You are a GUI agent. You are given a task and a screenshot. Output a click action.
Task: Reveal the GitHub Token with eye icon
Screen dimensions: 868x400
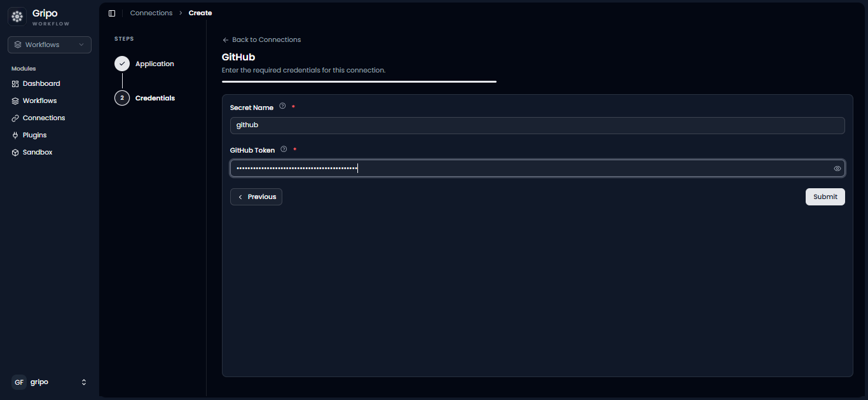tap(837, 169)
